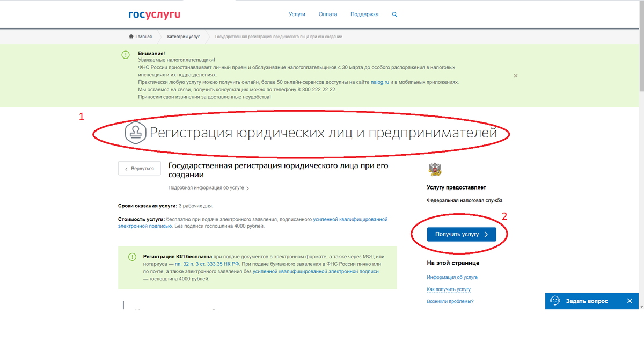This screenshot has width=644, height=341.
Task: Open the Услуги menu
Action: tap(297, 14)
